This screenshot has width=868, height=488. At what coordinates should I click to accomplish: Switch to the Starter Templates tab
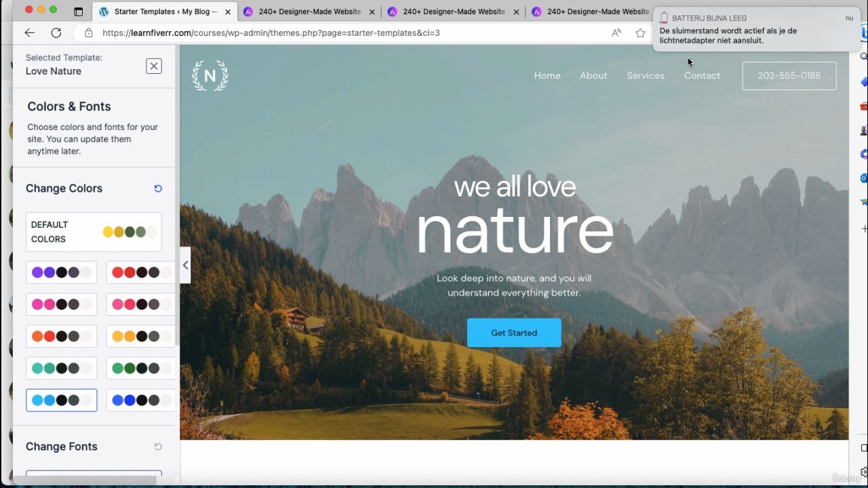165,12
